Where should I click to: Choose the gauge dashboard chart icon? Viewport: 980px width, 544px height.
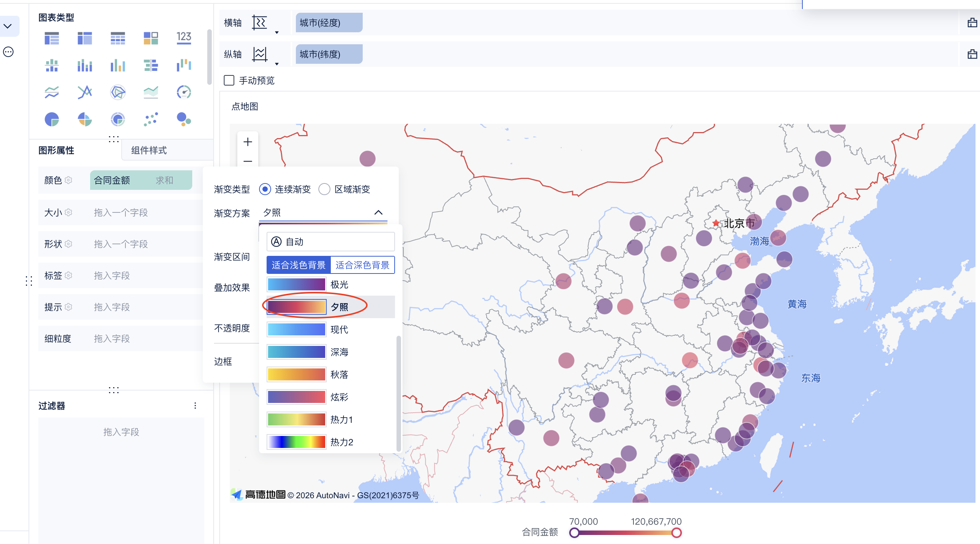click(x=184, y=92)
